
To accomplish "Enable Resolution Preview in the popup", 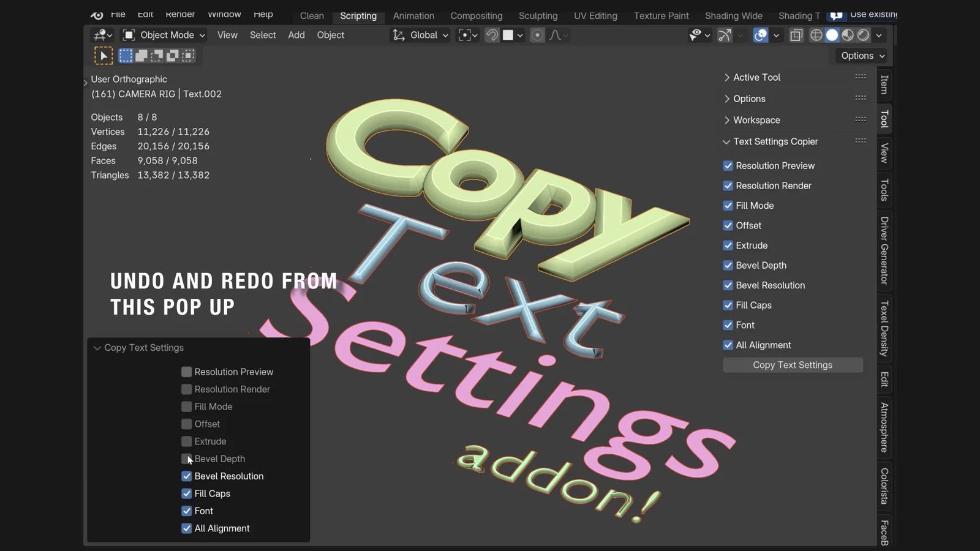I will [x=186, y=372].
